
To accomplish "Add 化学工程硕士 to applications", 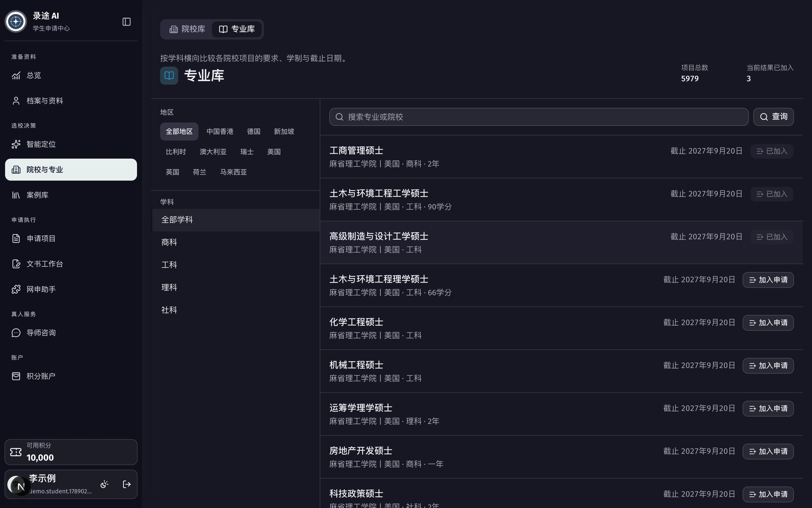I will [768, 323].
